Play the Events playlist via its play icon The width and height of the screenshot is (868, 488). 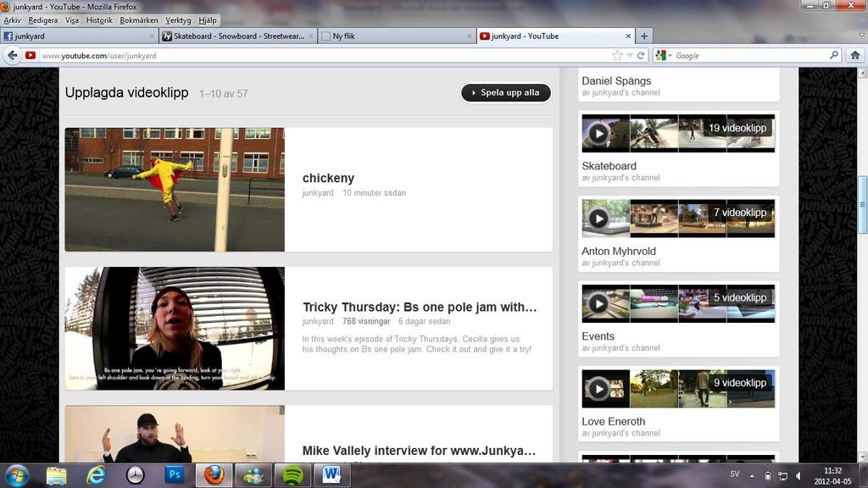(598, 304)
